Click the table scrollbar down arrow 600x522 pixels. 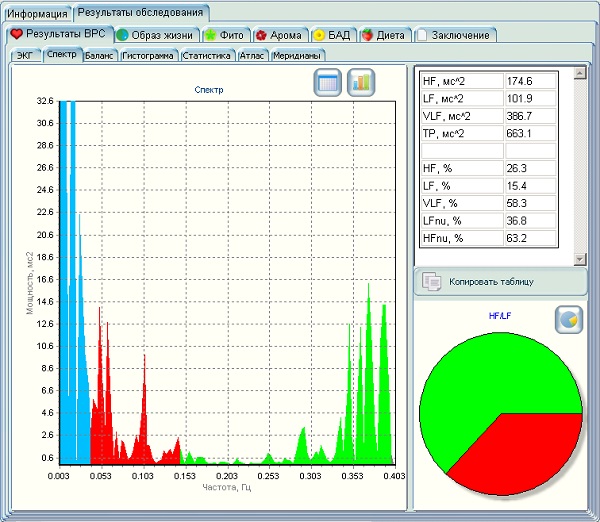(x=580, y=259)
